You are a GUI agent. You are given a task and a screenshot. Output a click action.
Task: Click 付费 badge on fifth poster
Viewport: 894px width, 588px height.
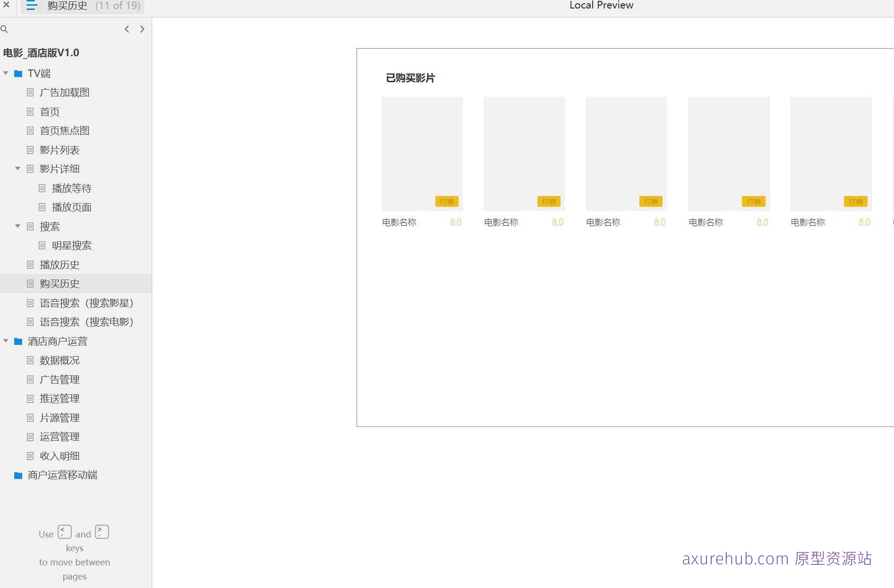click(x=855, y=202)
